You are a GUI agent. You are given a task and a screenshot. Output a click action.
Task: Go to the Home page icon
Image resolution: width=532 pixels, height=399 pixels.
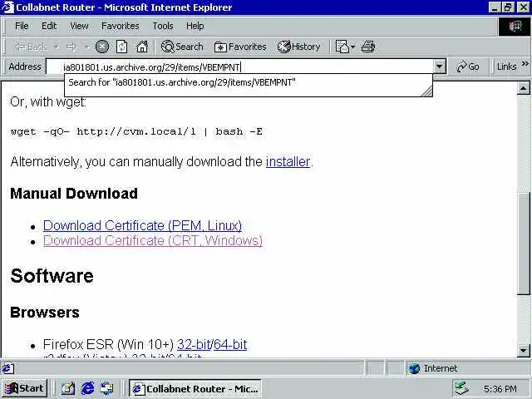pos(142,47)
